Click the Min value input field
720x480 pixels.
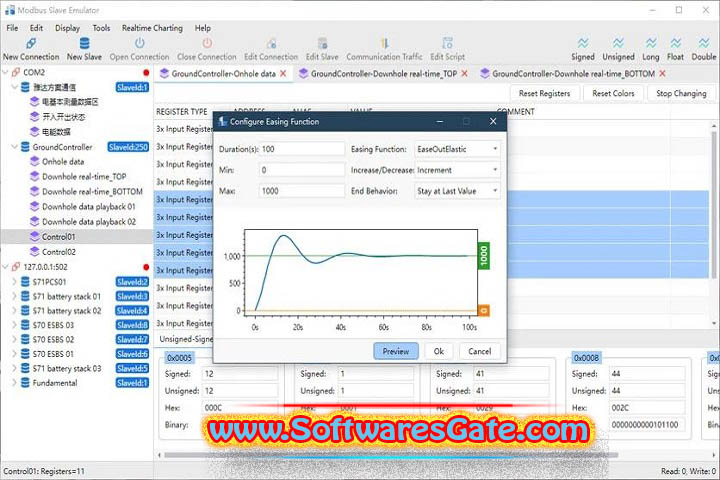pos(302,170)
